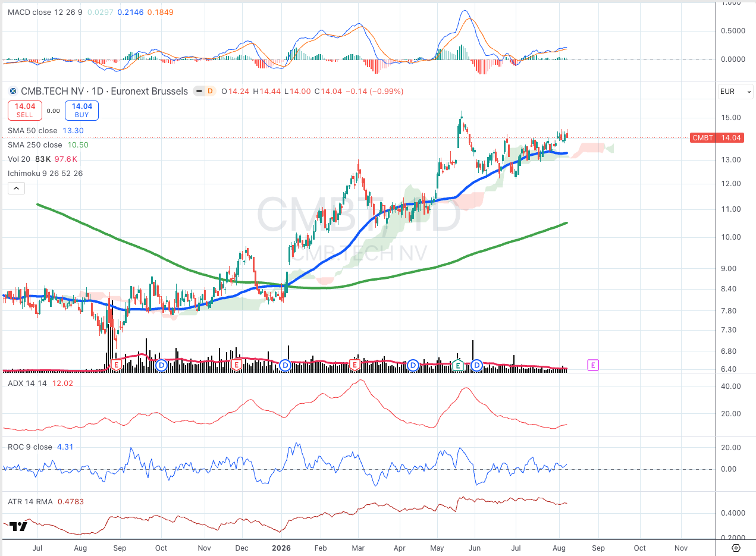Screen dimensions: 756x556
Task: Open the dividend D marker near October
Action: pyautogui.click(x=161, y=365)
